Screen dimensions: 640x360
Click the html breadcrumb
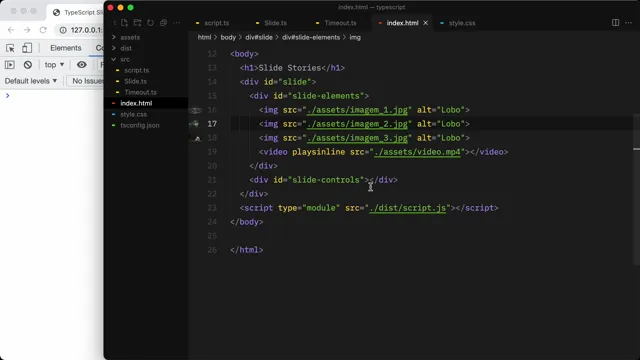(x=204, y=37)
